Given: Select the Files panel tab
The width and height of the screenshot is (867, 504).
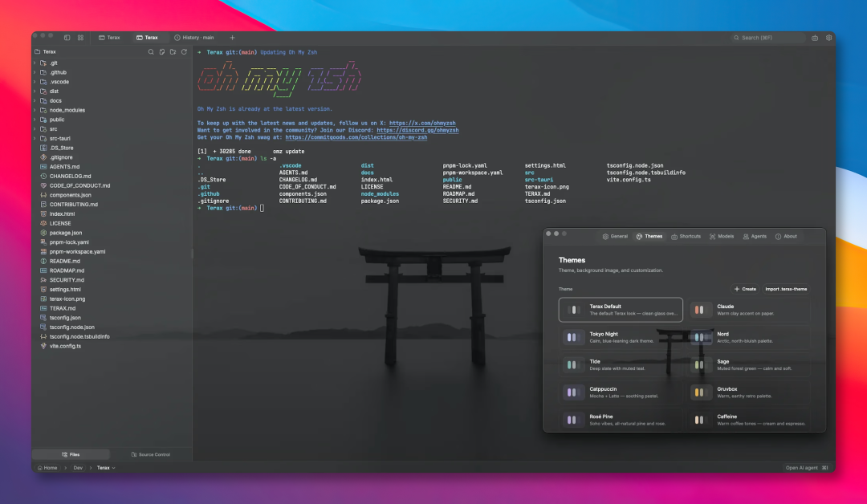Looking at the screenshot, I should point(71,454).
